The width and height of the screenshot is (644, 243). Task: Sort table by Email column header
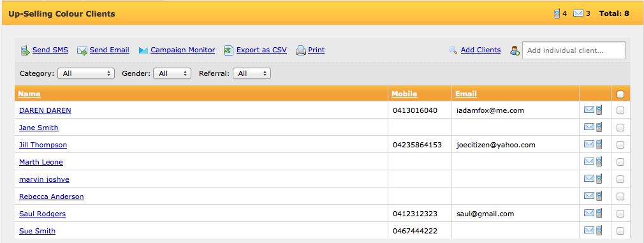[465, 94]
